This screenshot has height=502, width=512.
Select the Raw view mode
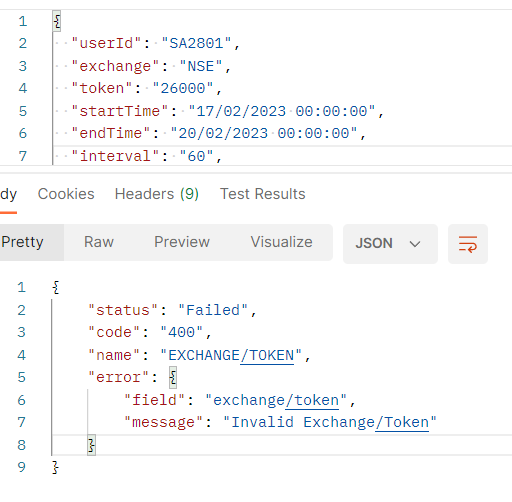point(99,242)
